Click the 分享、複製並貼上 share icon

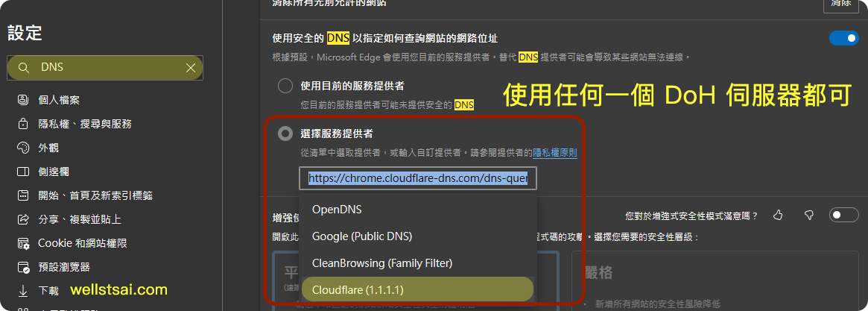23,219
